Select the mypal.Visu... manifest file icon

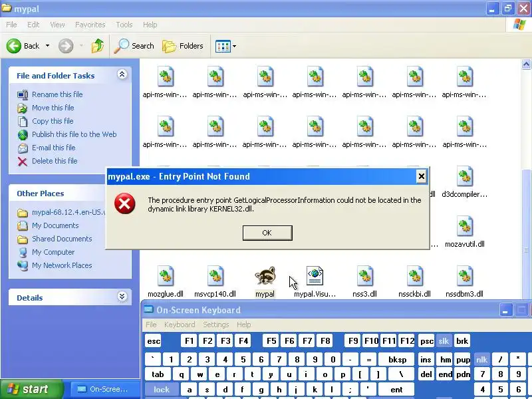click(315, 275)
